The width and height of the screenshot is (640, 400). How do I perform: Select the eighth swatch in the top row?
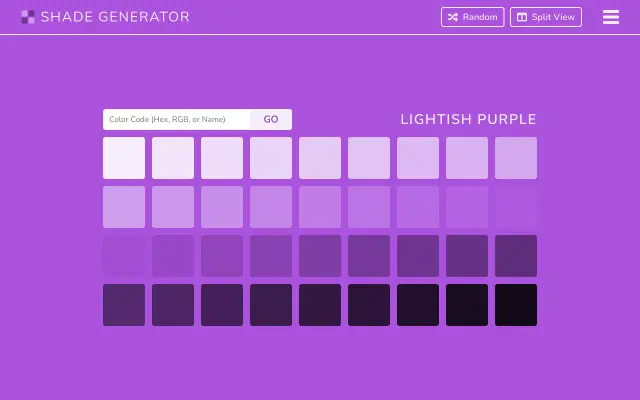tap(467, 158)
